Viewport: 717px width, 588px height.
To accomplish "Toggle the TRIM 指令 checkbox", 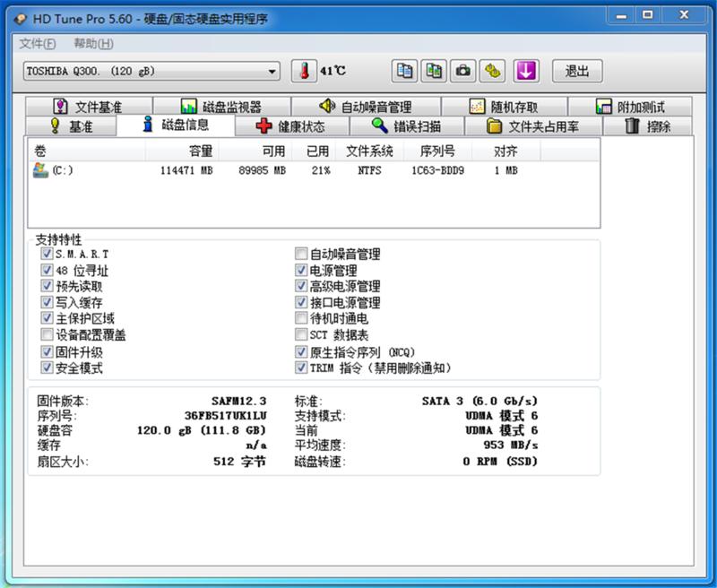I will pos(301,367).
